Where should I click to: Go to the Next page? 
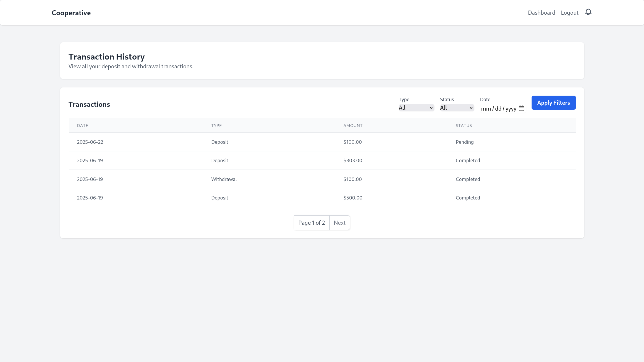pos(339,223)
